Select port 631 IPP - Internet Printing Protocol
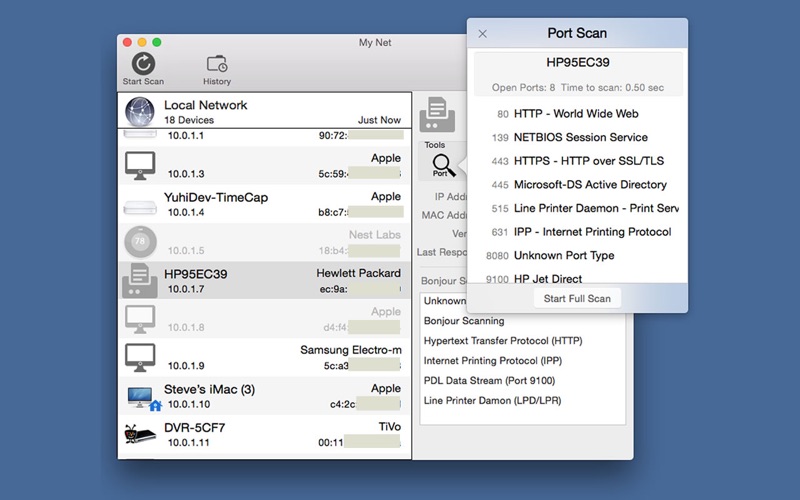800x500 pixels. [577, 232]
